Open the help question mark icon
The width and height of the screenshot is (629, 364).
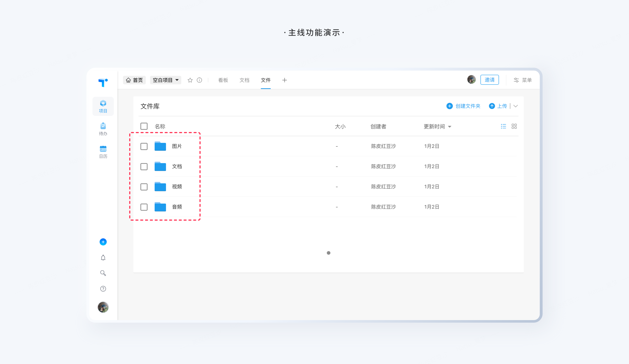[103, 289]
